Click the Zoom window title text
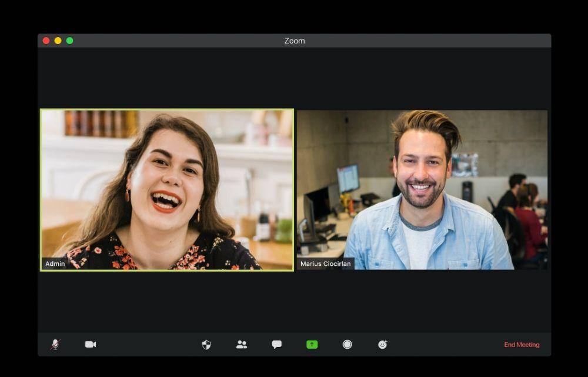Image resolution: width=588 pixels, height=377 pixels. tap(295, 41)
